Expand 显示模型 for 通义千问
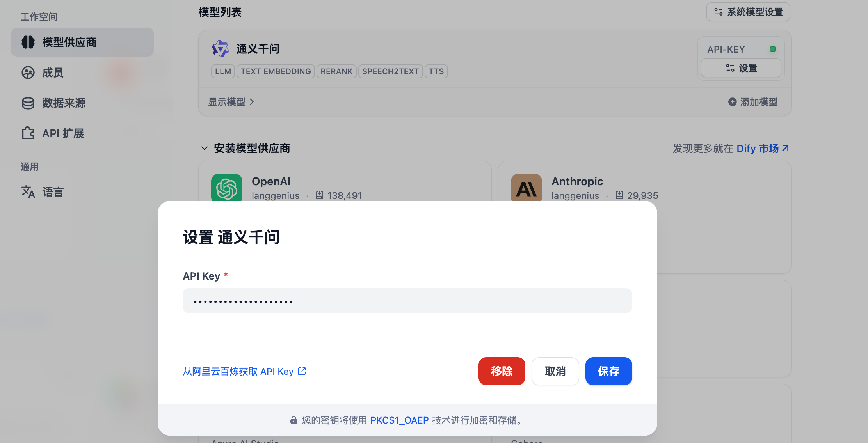 [x=231, y=102]
